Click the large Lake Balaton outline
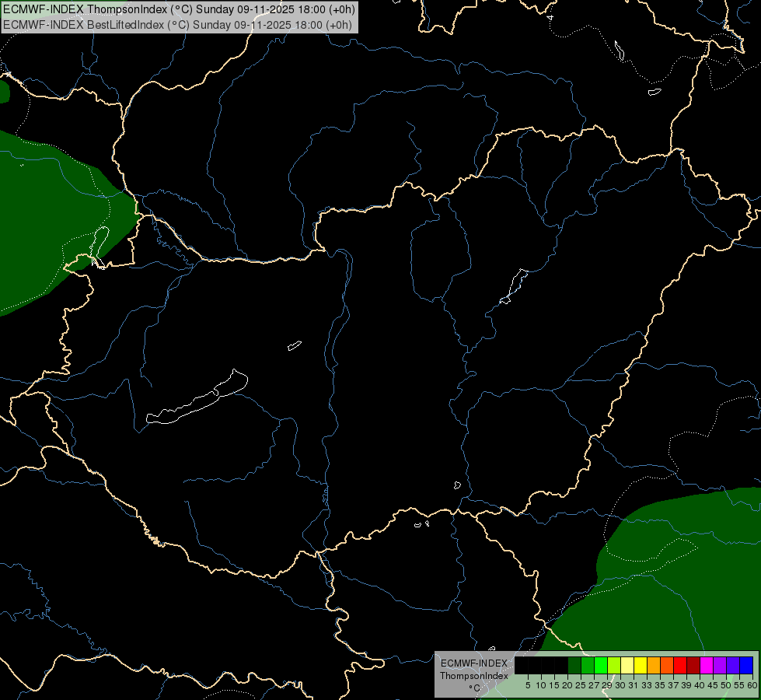761x700 pixels. [x=197, y=397]
